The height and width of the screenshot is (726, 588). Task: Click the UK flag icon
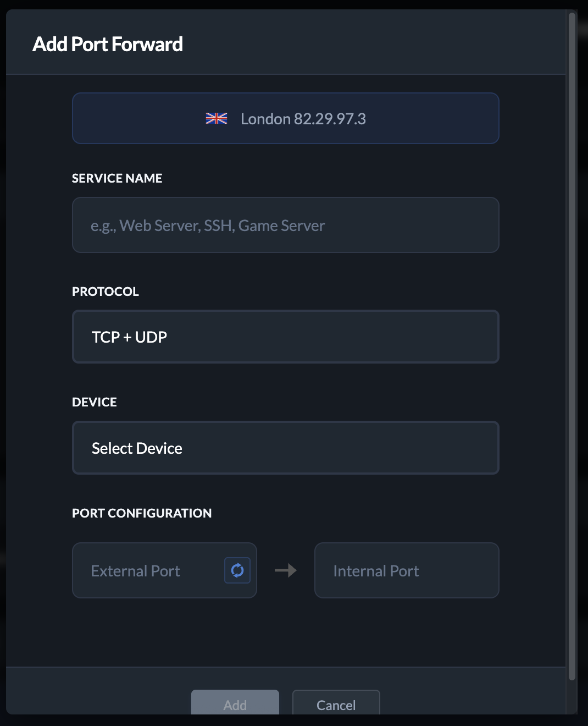pyautogui.click(x=216, y=118)
